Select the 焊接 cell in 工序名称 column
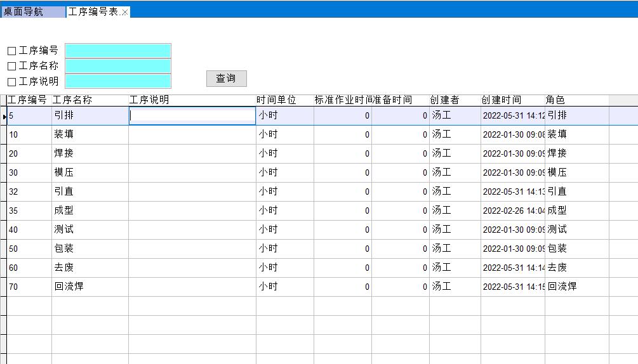This screenshot has height=364, width=638. coord(90,153)
